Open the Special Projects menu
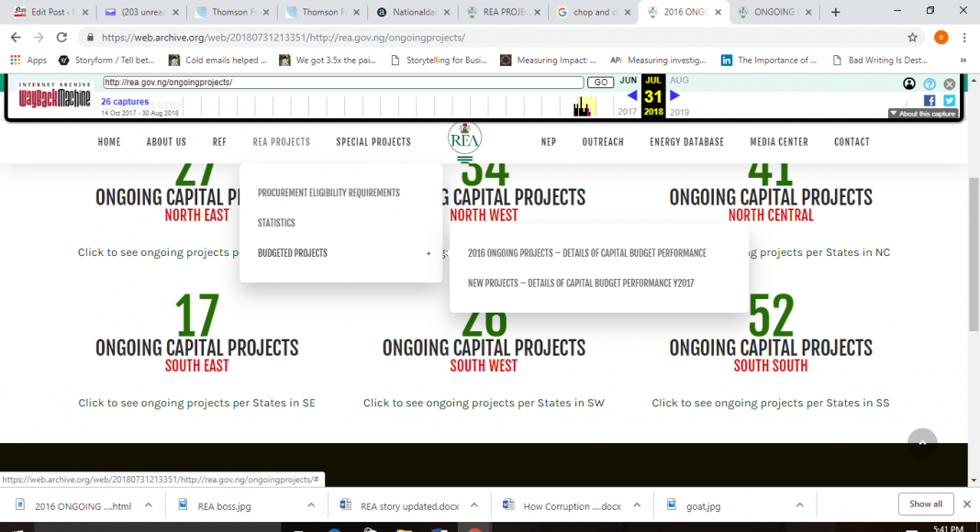Image resolution: width=980 pixels, height=532 pixels. pyautogui.click(x=373, y=142)
